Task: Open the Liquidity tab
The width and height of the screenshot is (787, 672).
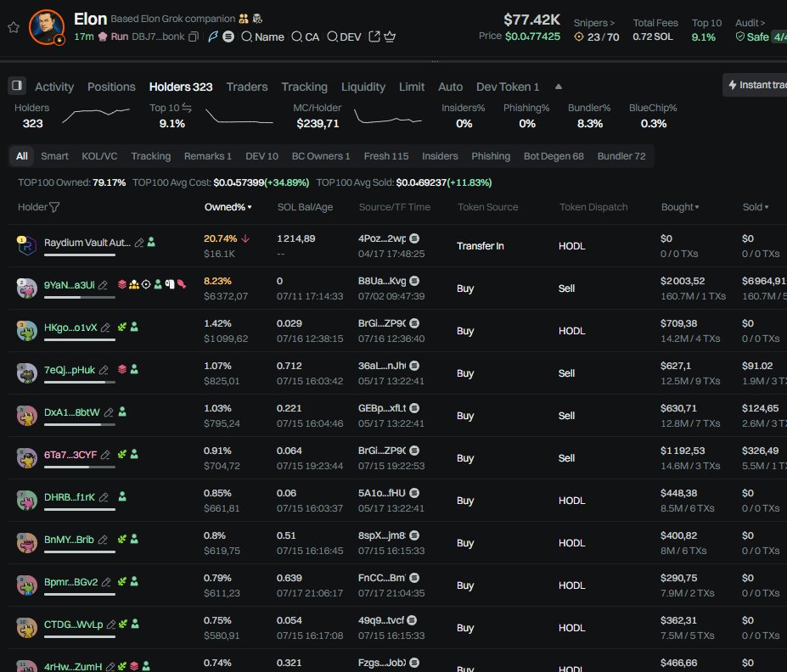Action: pyautogui.click(x=363, y=87)
